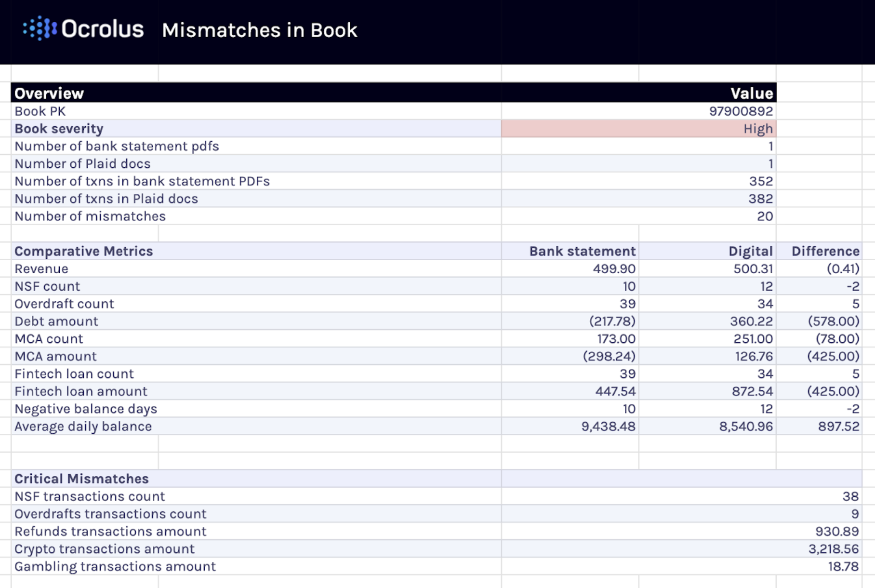The width and height of the screenshot is (875, 588).
Task: Click crypto amount 3,218.56
Action: coord(834,549)
